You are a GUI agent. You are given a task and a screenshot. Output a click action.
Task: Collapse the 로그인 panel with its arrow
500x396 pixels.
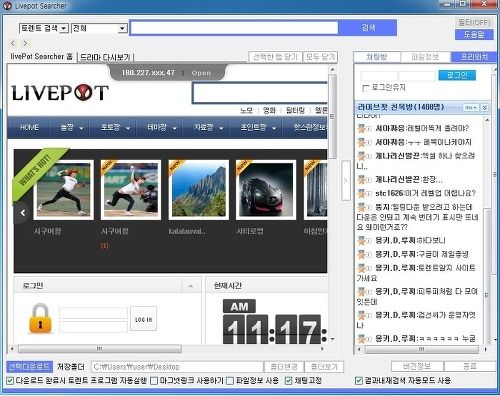tap(191, 286)
